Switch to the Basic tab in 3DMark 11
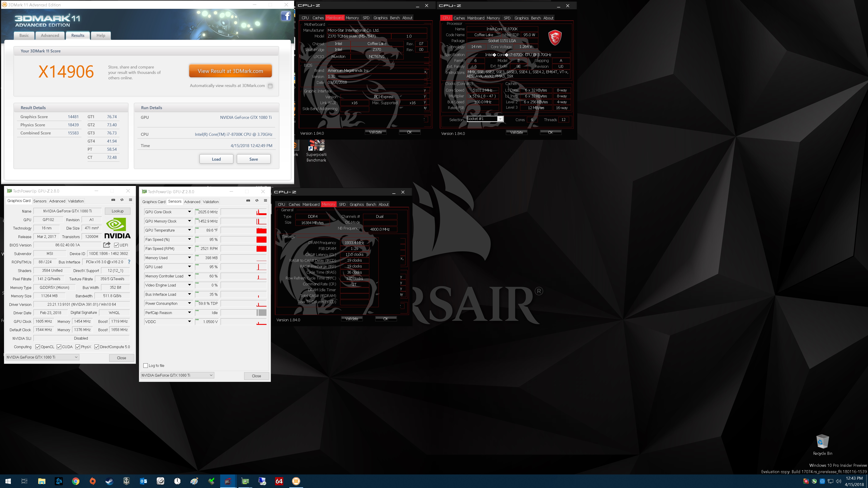Screen dimensions: 868x488 click(x=24, y=35)
